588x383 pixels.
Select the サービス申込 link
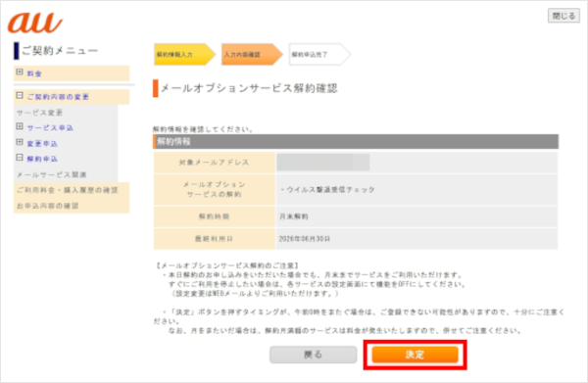pos(50,128)
